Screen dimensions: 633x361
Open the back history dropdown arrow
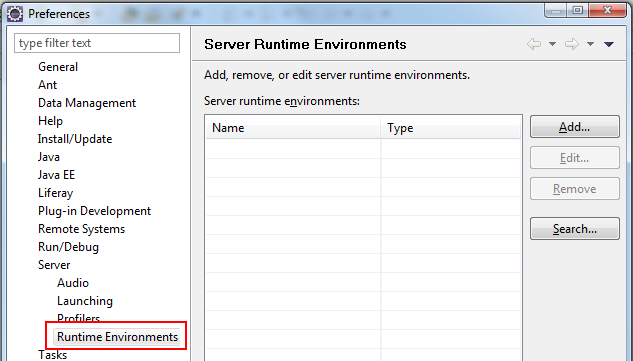pos(552,44)
